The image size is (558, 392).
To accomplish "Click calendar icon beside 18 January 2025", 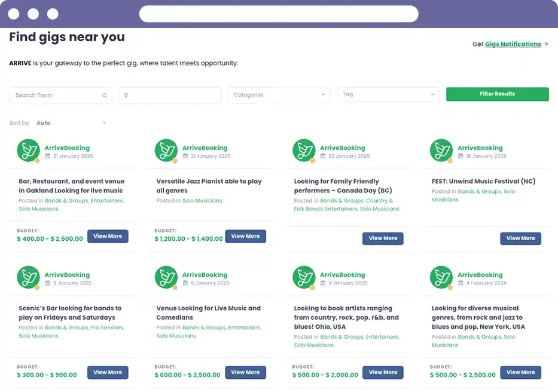I will click(461, 156).
